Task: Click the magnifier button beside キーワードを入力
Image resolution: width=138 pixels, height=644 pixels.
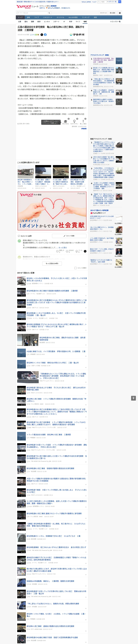Action: 49,13
